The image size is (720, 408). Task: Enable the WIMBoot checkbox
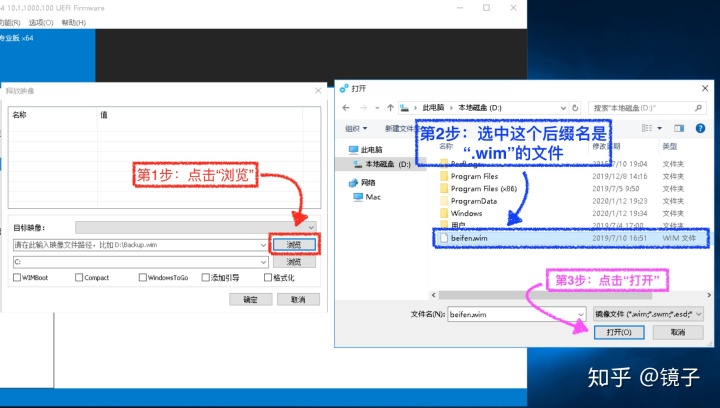click(17, 277)
